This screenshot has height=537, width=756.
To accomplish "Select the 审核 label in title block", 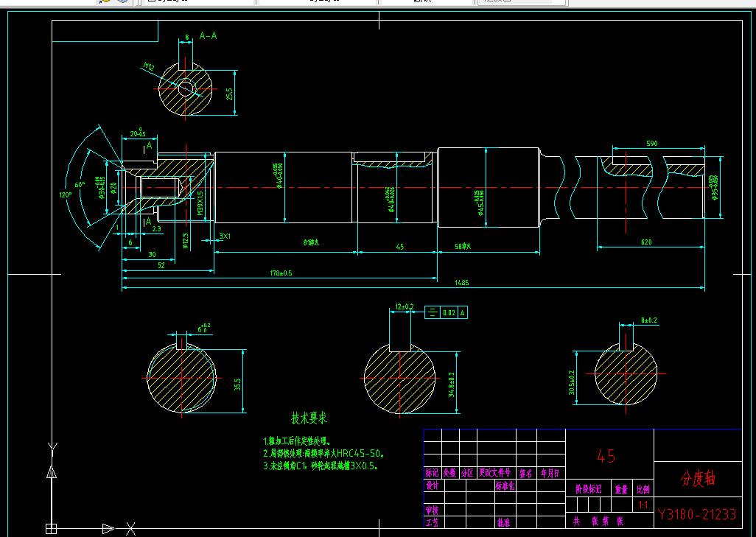I will point(433,510).
